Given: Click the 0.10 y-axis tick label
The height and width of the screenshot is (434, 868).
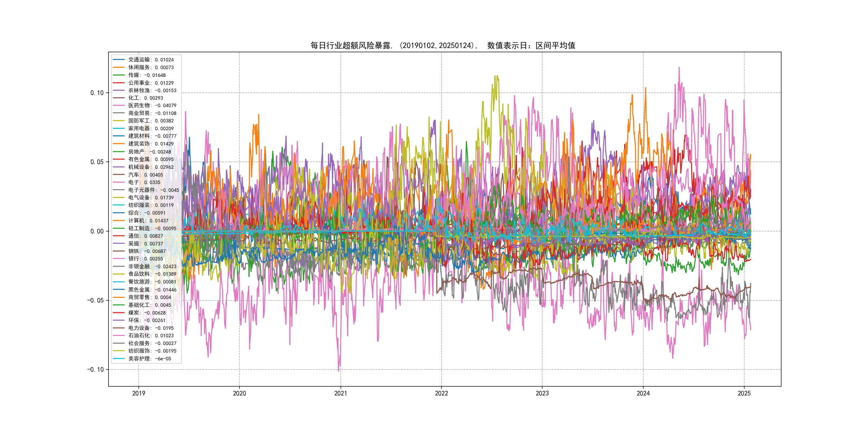Looking at the screenshot, I should click(x=97, y=93).
